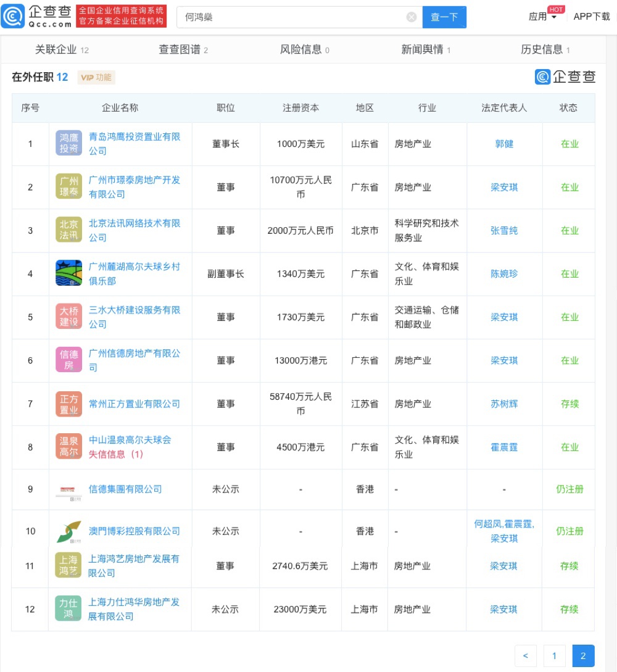Image resolution: width=617 pixels, height=672 pixels.
Task: Go to previous page with the < button
Action: tap(526, 656)
